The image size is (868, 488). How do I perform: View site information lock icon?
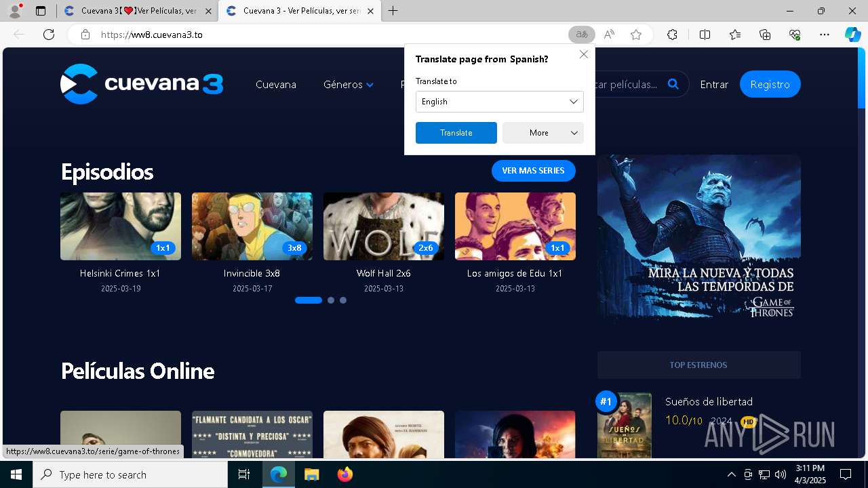pos(85,35)
